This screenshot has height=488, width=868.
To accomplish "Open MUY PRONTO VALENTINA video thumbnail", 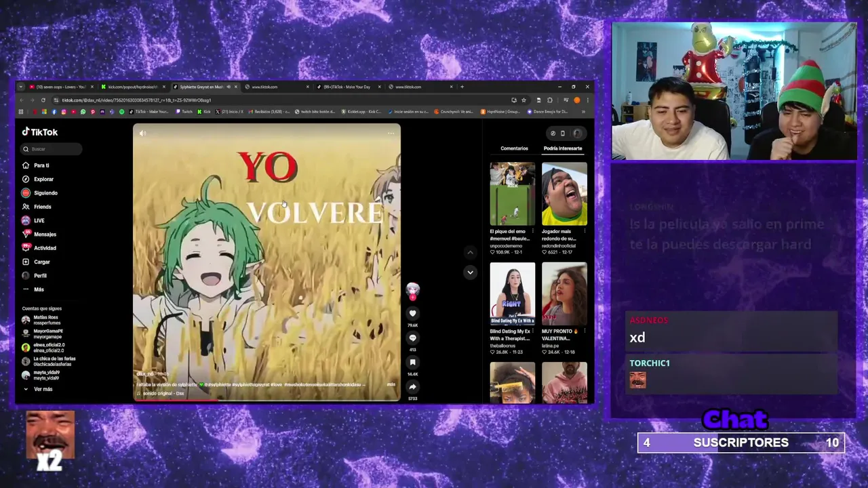I will pyautogui.click(x=564, y=293).
